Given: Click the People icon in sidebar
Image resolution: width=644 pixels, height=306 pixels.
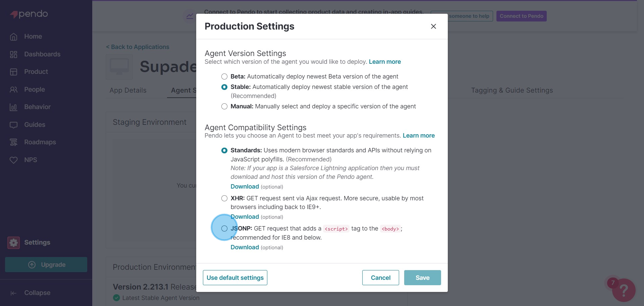Looking at the screenshot, I should pos(13,90).
